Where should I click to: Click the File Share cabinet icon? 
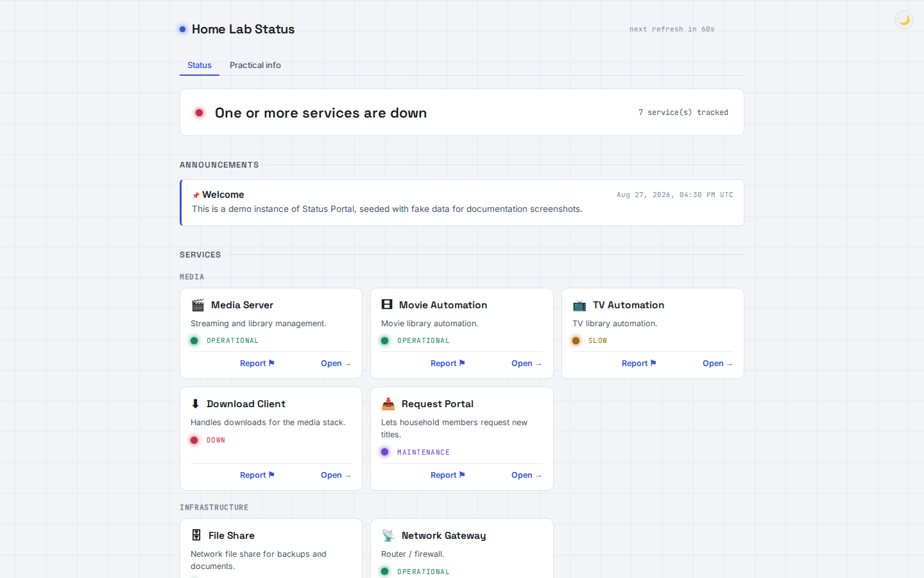click(196, 535)
